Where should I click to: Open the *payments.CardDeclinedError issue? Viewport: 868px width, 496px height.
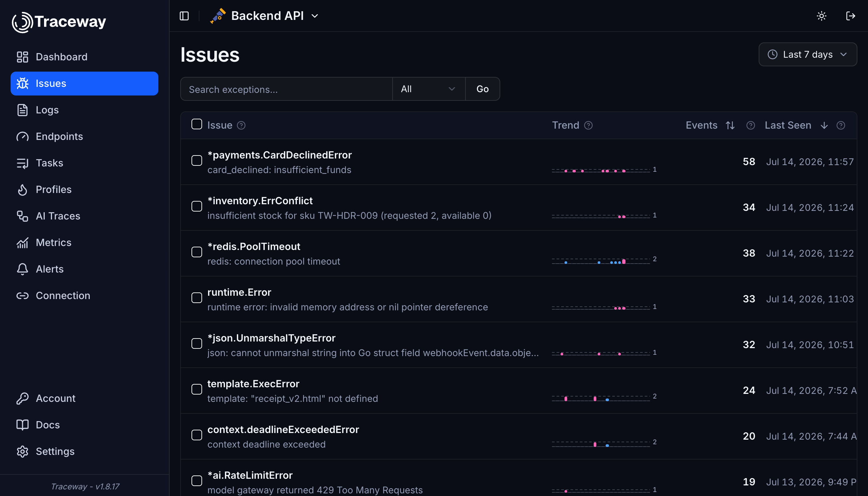point(280,155)
